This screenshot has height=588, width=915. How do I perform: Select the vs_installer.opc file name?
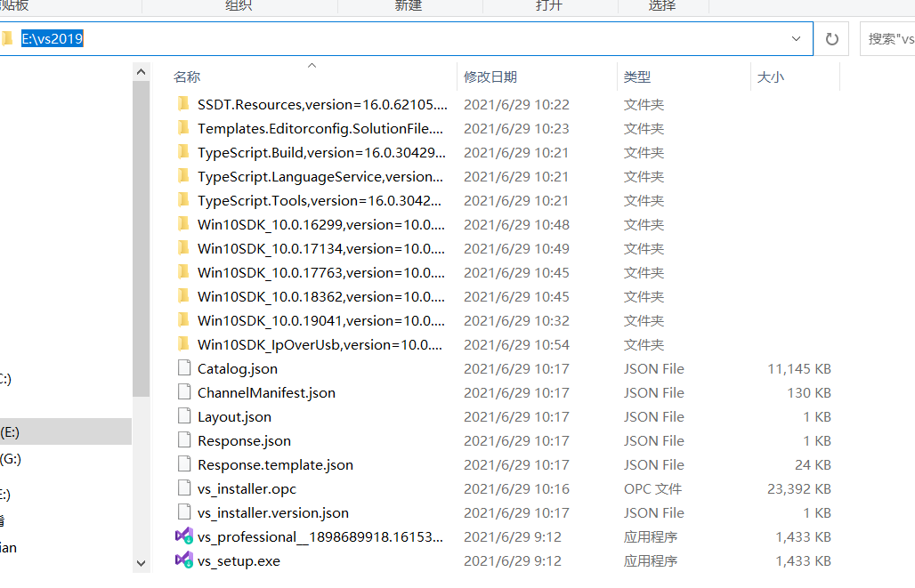tap(247, 488)
